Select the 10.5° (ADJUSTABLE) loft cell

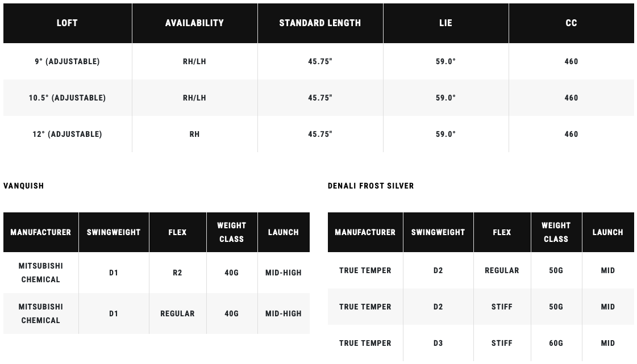tap(68, 98)
